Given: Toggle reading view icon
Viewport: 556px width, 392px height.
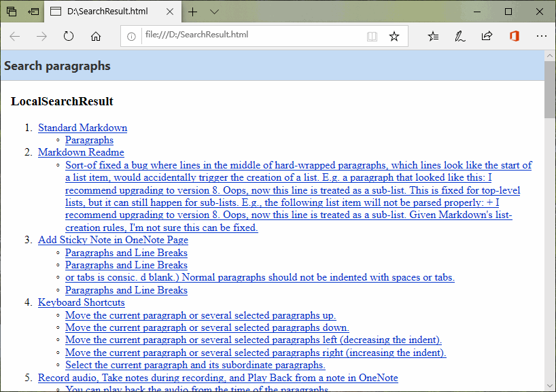Looking at the screenshot, I should 372,36.
